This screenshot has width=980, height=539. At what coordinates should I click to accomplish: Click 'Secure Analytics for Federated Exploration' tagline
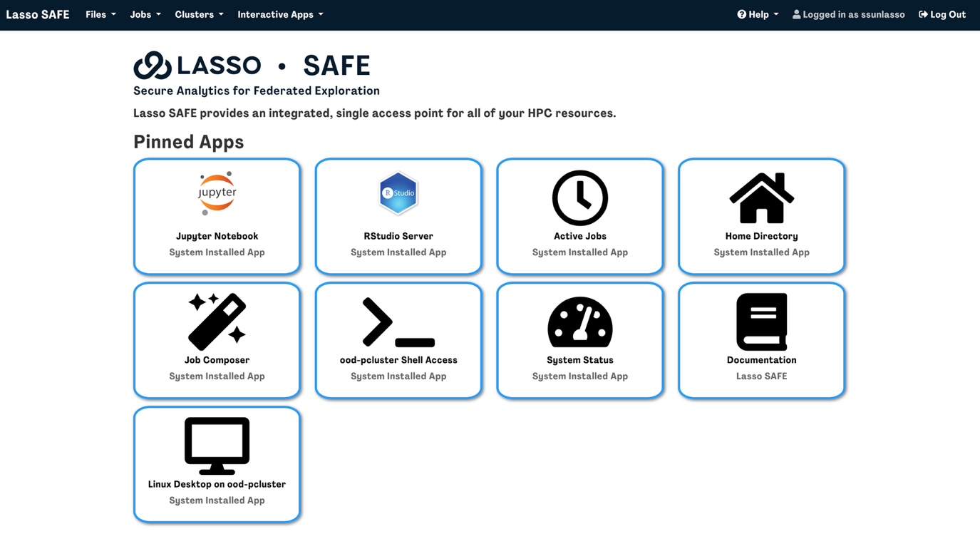click(x=257, y=91)
